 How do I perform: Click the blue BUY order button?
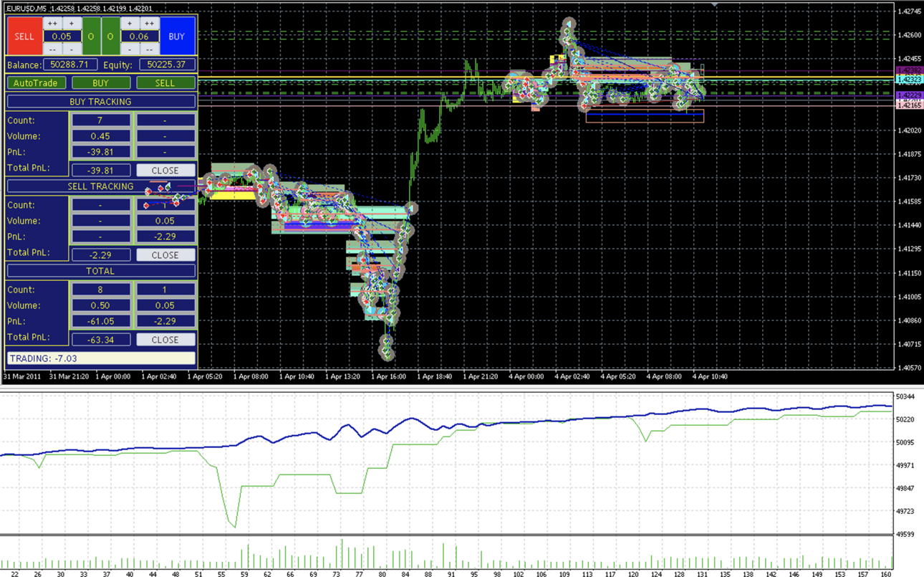176,36
